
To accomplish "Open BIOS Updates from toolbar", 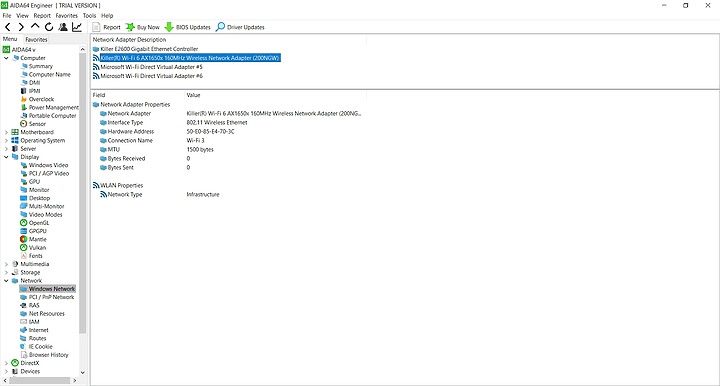I will pyautogui.click(x=187, y=27).
